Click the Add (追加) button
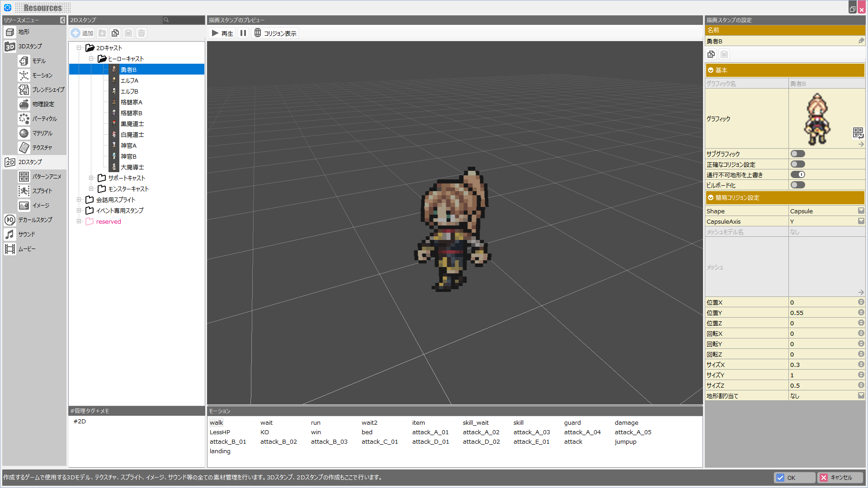Viewport: 868px width, 488px height. tap(82, 33)
